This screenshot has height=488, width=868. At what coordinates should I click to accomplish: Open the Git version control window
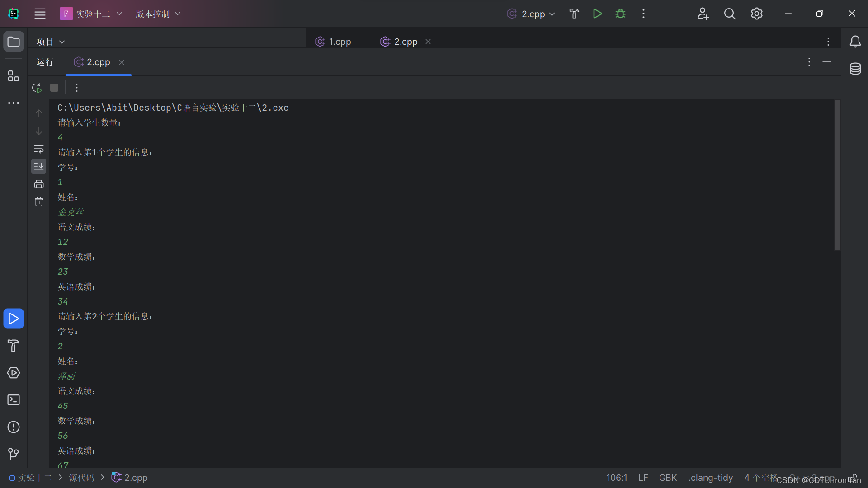coord(14,454)
